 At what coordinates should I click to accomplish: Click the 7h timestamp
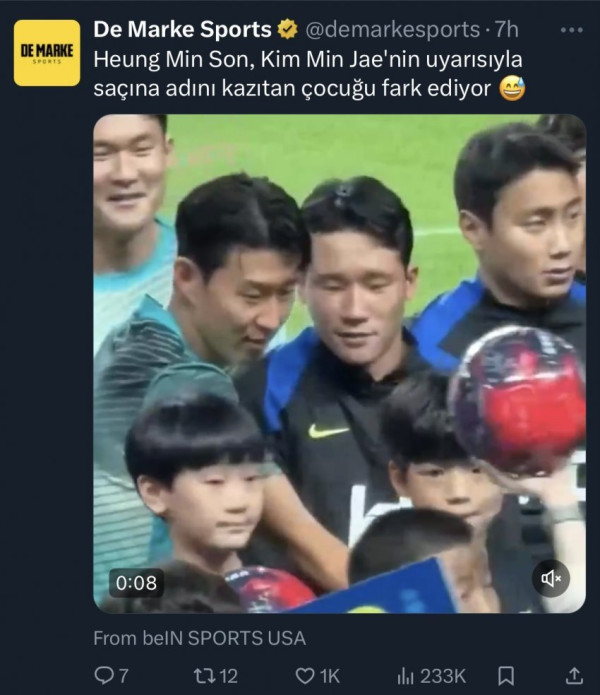[506, 30]
